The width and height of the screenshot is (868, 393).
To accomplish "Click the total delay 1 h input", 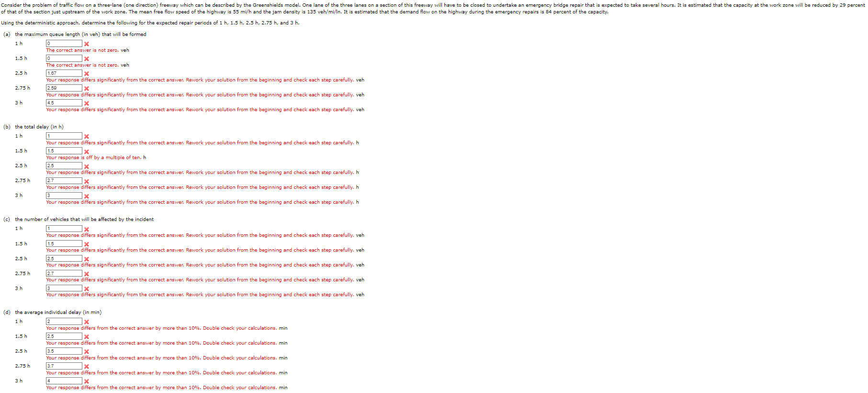I will coord(64,136).
